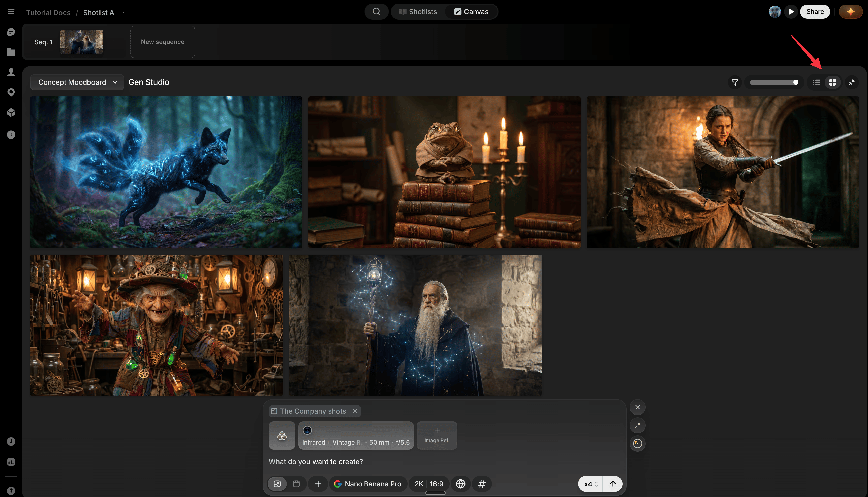Switch to list view
Viewport: 868px width, 497px height.
[816, 82]
